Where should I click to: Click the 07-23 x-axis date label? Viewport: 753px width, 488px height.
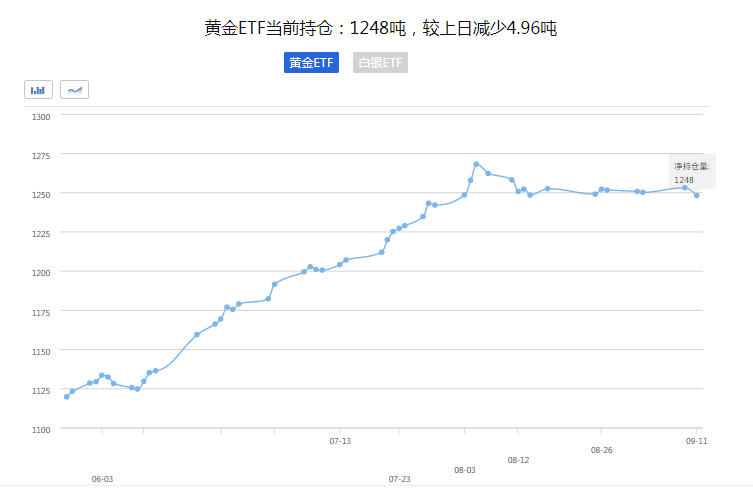tap(400, 479)
